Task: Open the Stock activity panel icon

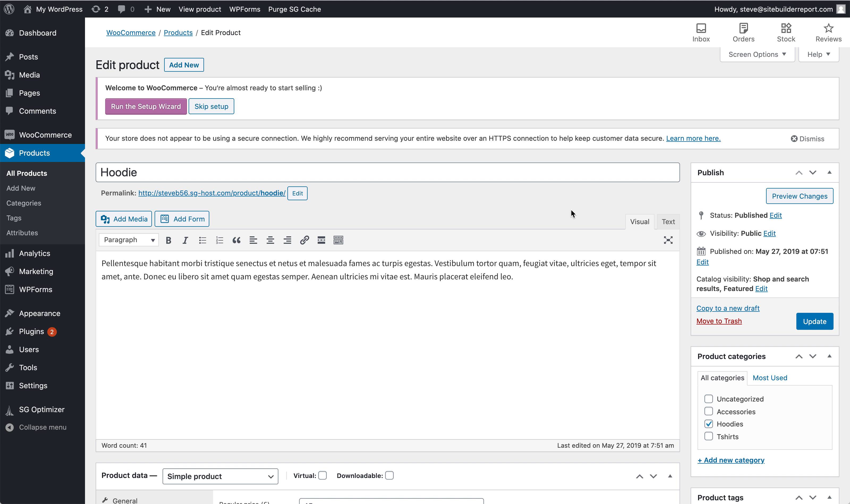Action: (x=786, y=33)
